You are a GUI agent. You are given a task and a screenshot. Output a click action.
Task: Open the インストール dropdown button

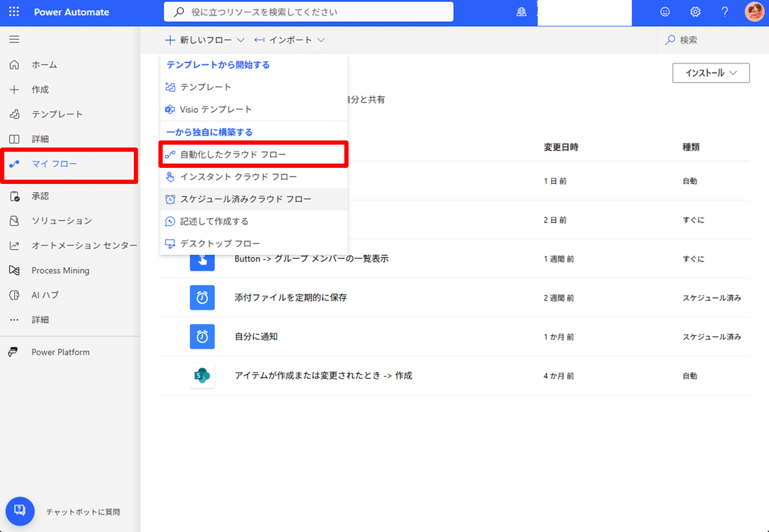(711, 73)
